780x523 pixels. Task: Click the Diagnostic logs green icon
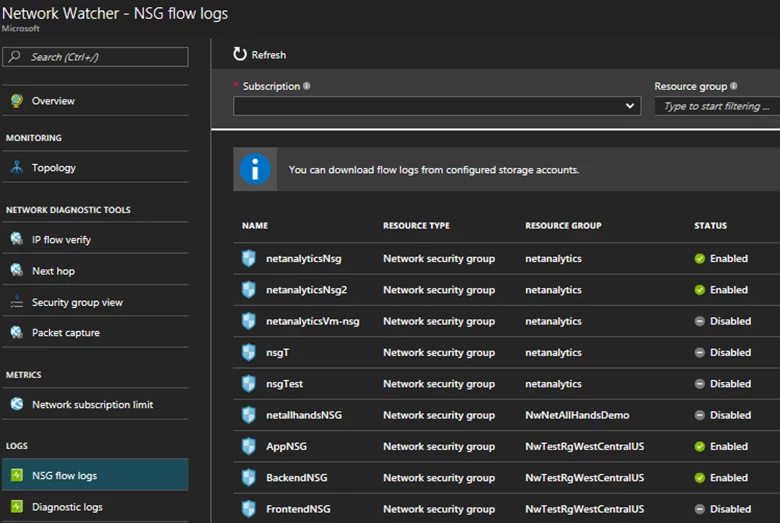16,506
